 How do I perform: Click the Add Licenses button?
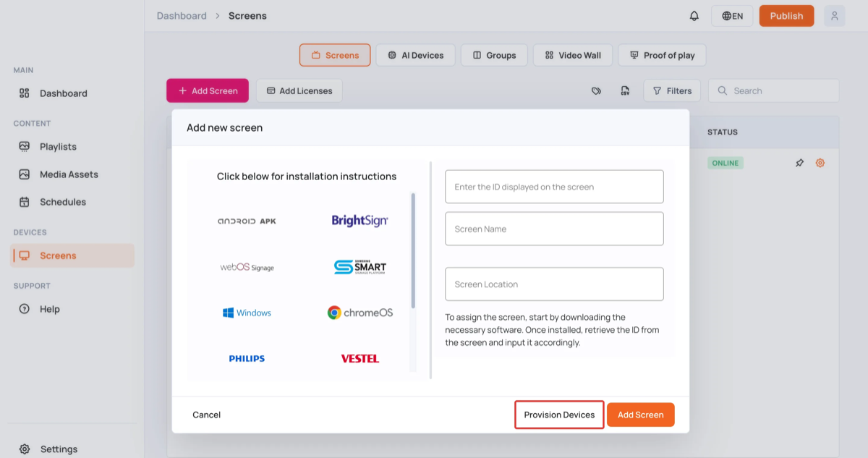(x=299, y=91)
